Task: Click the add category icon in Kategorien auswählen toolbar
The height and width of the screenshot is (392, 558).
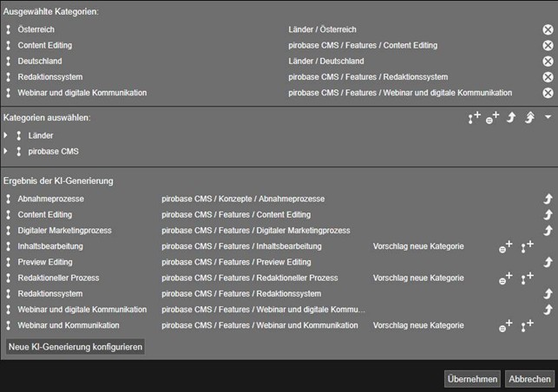Action: [x=474, y=118]
